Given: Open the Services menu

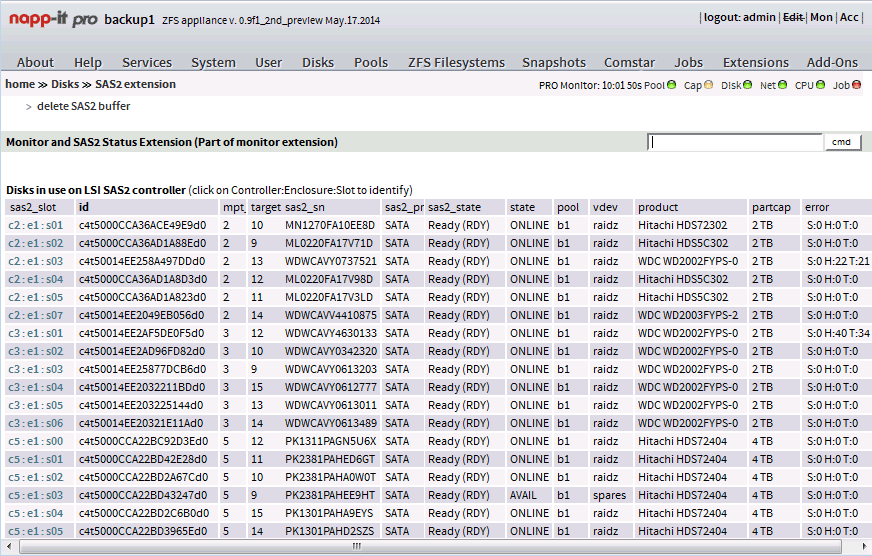Looking at the screenshot, I should point(147,62).
